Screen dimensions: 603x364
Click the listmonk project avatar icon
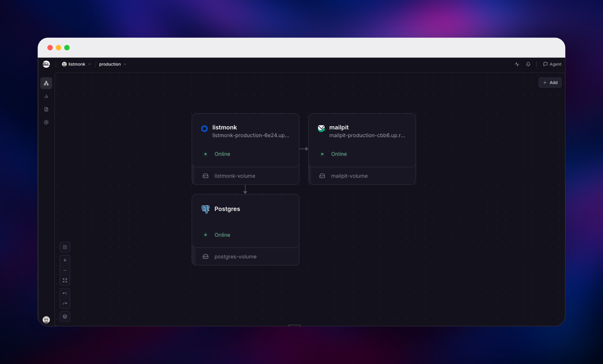pyautogui.click(x=64, y=64)
